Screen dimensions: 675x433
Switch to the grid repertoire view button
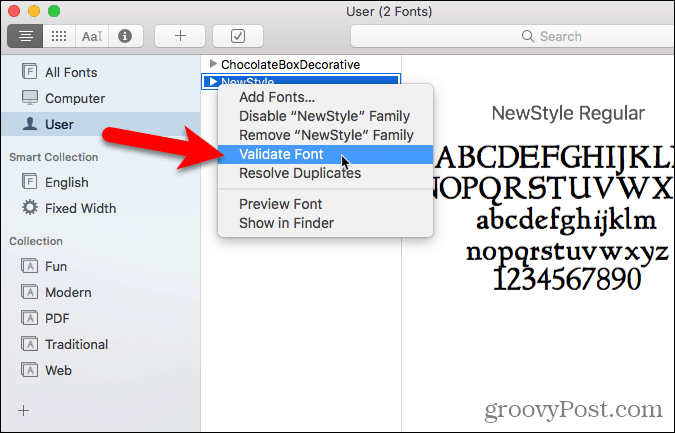click(x=59, y=36)
